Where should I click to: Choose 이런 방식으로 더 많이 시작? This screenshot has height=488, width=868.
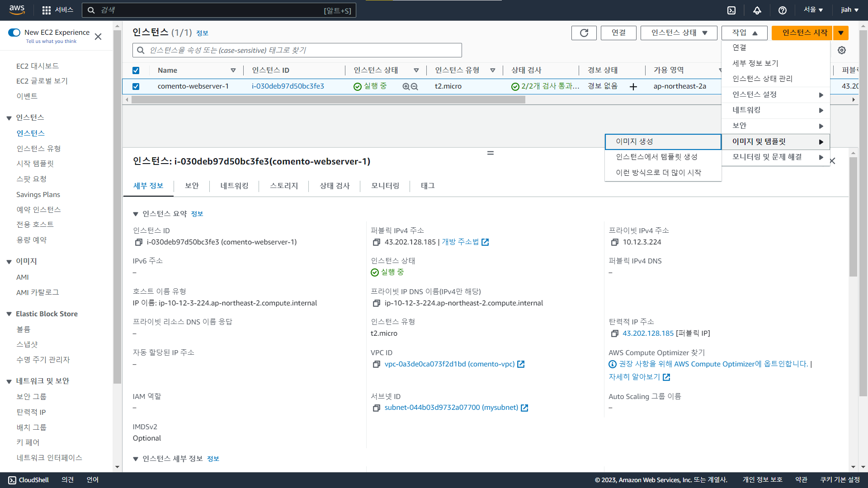coord(663,173)
